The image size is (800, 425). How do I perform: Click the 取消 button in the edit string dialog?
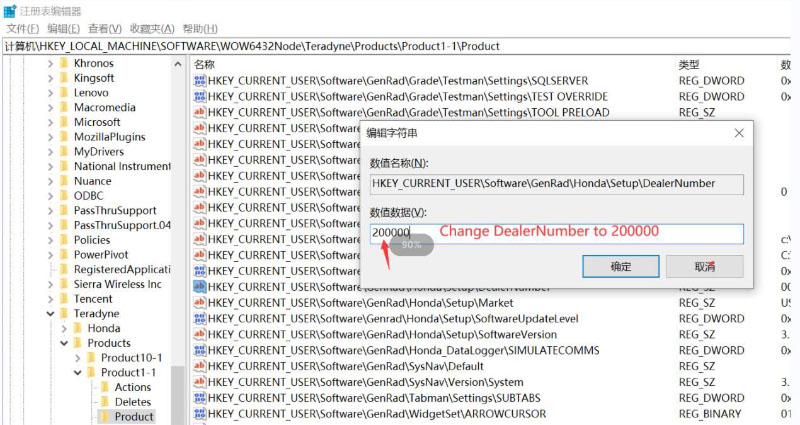(x=705, y=266)
